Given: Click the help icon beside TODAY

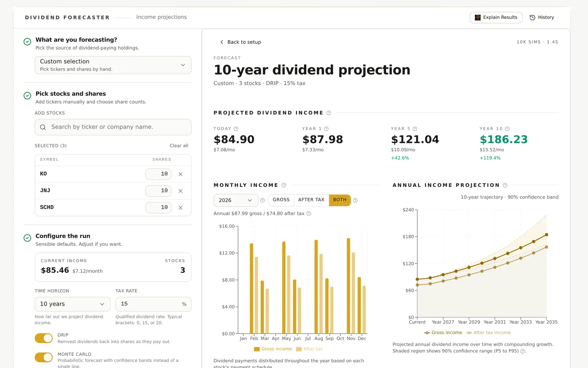Looking at the screenshot, I should [x=236, y=129].
